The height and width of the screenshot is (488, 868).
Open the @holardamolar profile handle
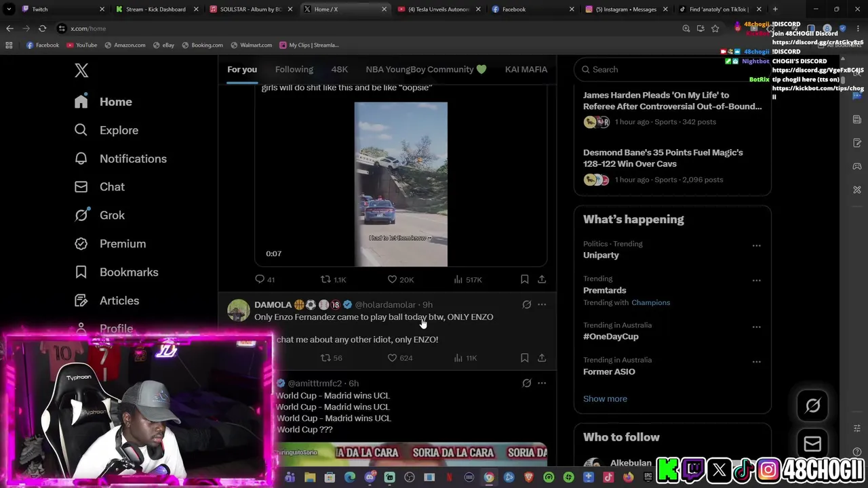point(385,305)
